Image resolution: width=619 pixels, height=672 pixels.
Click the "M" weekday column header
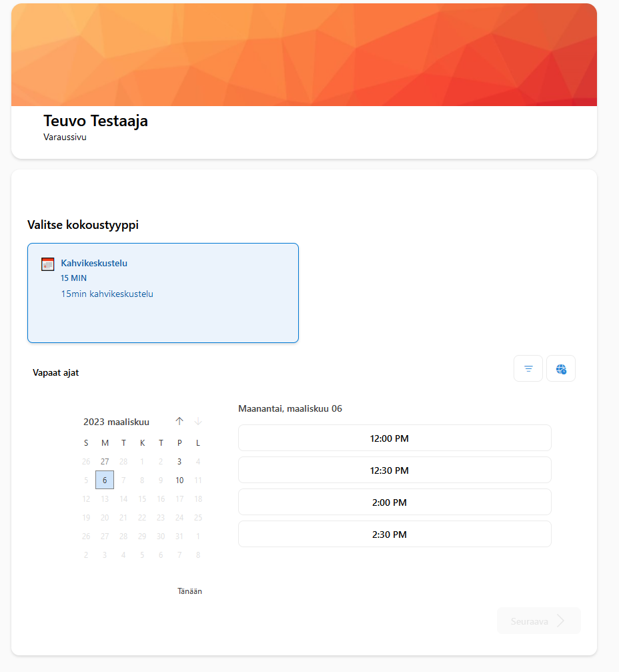[x=105, y=442]
